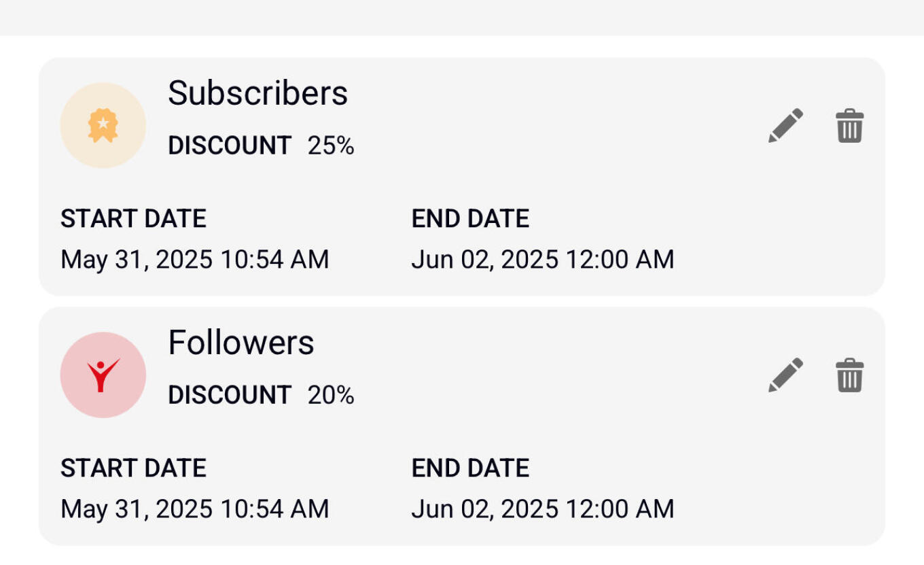Select the 25% discount value
Viewport: 924px width, 565px height.
[x=331, y=145]
